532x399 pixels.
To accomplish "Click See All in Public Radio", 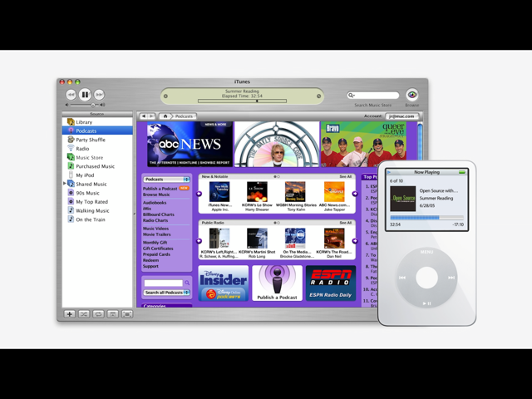I will (346, 223).
